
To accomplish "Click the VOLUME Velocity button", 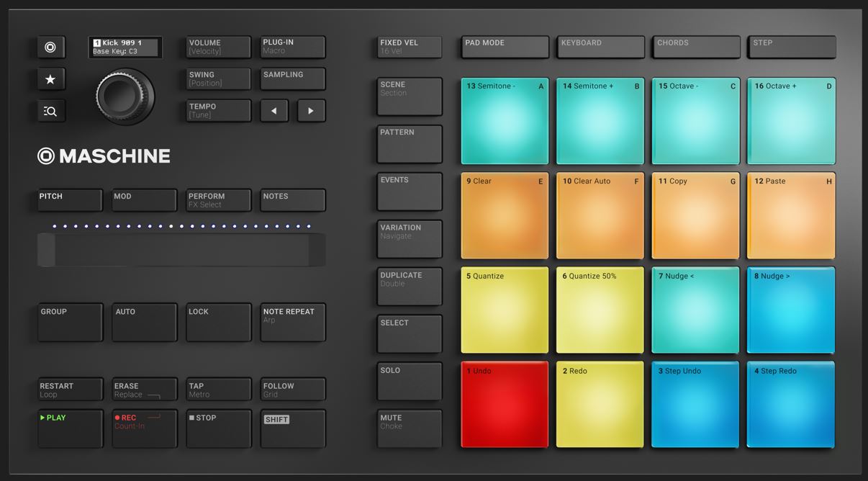I will tap(219, 48).
